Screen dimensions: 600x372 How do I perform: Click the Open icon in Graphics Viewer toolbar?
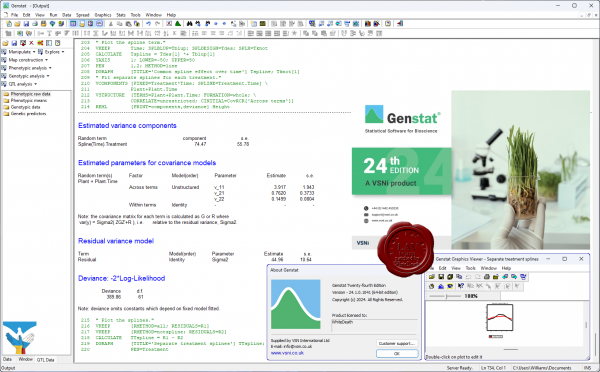[x=432, y=277]
